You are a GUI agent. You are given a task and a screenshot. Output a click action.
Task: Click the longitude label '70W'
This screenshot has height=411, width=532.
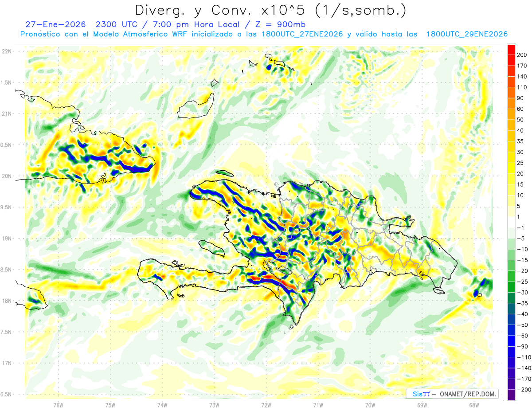coord(370,405)
